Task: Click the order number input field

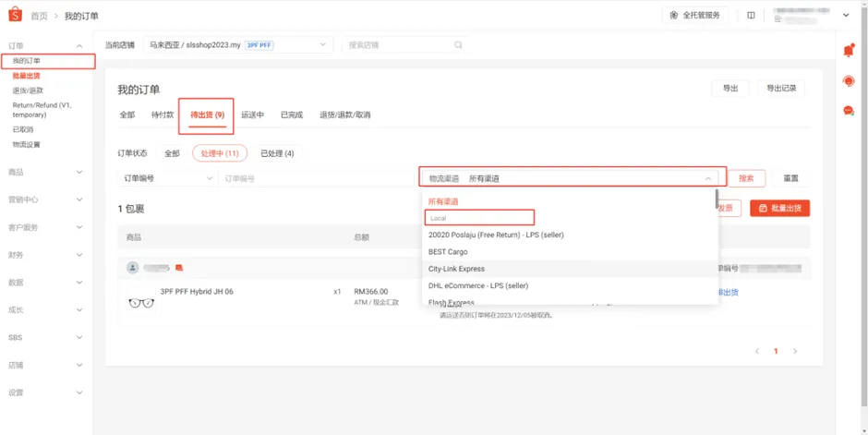Action: (x=316, y=178)
